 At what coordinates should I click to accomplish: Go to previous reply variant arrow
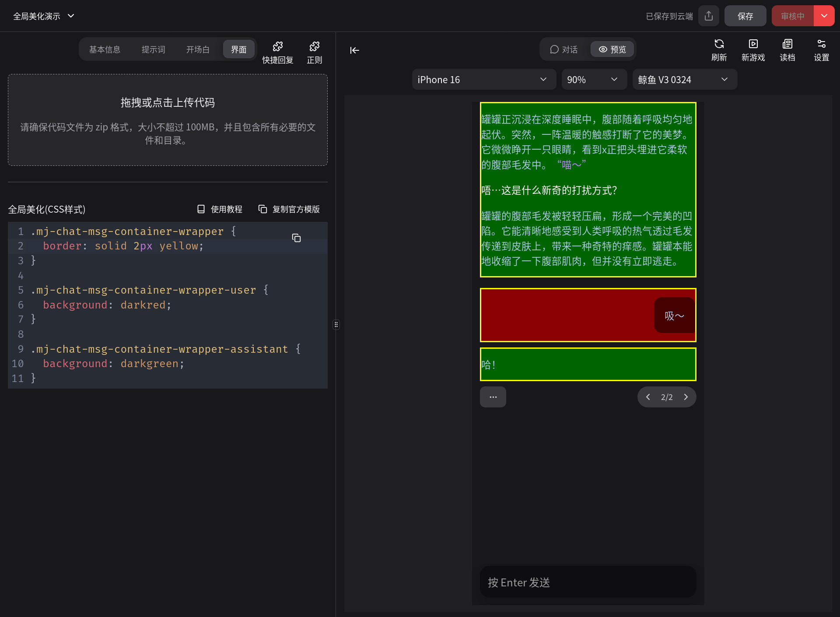[x=648, y=397]
